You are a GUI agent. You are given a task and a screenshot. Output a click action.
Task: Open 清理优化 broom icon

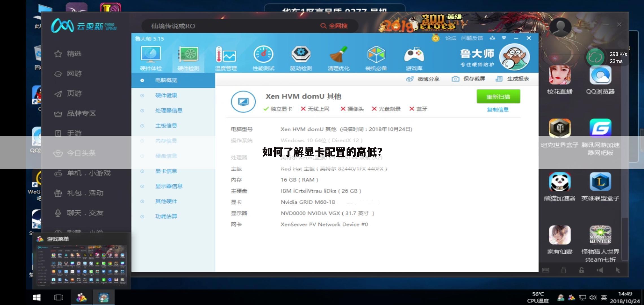pos(338,58)
